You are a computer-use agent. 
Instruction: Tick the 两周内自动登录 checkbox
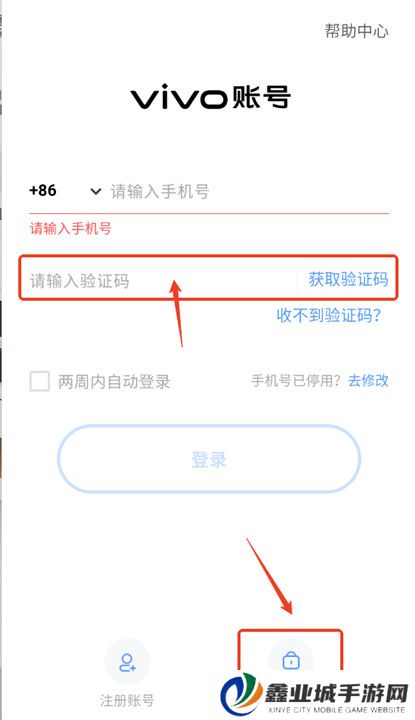(39, 382)
